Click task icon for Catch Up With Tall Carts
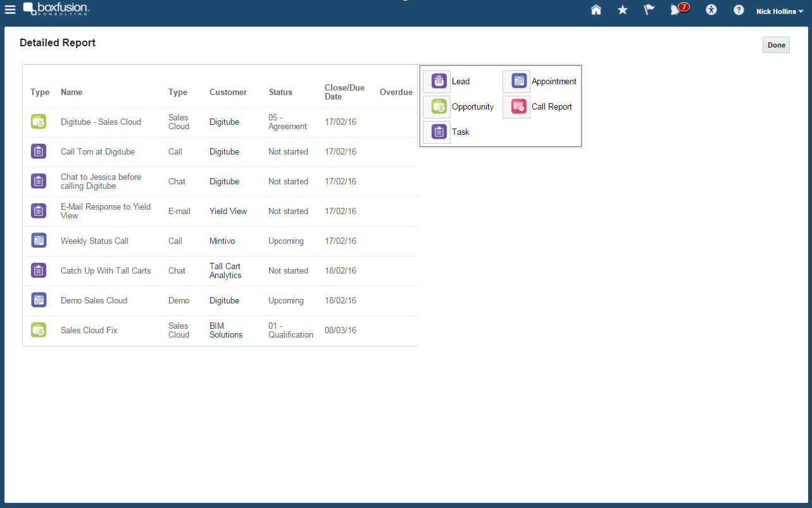This screenshot has height=508, width=812. tap(39, 270)
